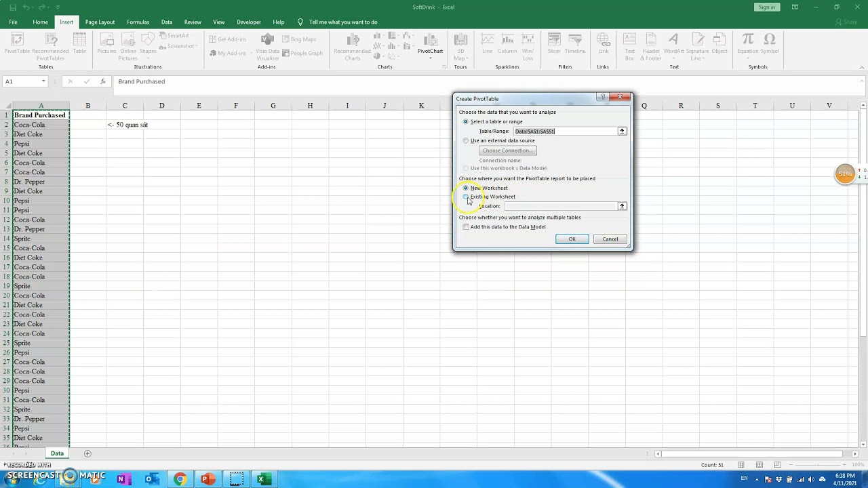Click Tell me what you want to do

(343, 22)
